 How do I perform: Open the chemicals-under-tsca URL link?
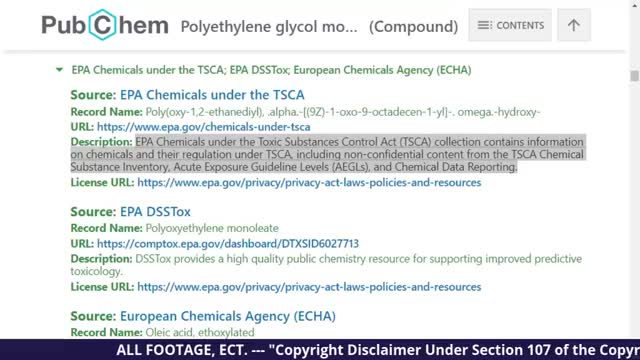203,127
